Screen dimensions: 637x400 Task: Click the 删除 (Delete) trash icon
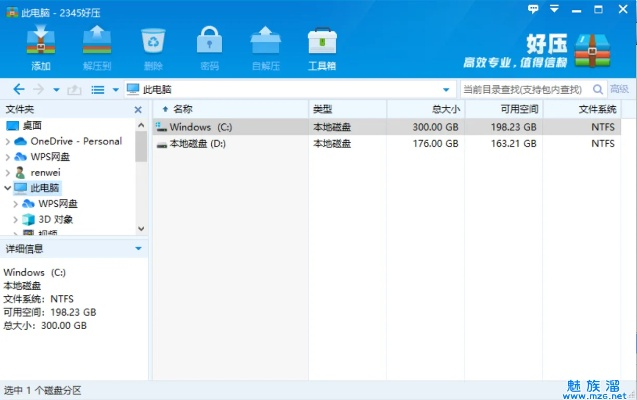(153, 41)
